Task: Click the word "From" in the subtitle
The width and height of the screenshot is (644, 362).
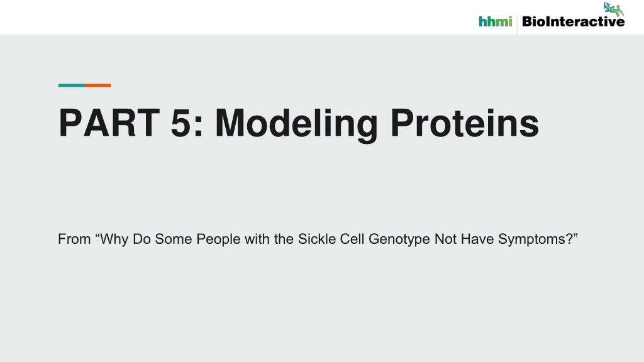Action: (74, 239)
